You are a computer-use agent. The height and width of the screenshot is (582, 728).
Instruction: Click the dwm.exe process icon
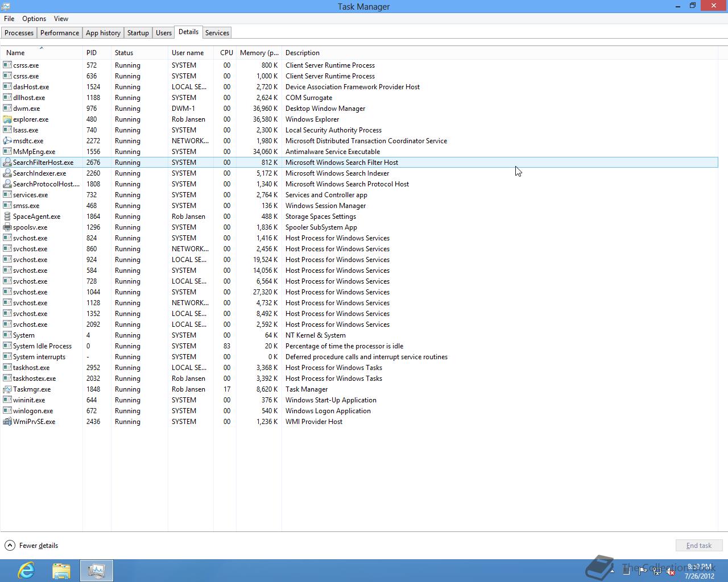click(7, 109)
